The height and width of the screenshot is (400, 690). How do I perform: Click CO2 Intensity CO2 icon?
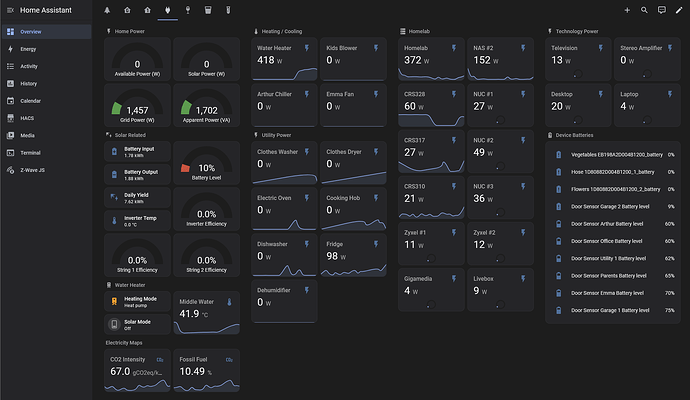click(160, 360)
